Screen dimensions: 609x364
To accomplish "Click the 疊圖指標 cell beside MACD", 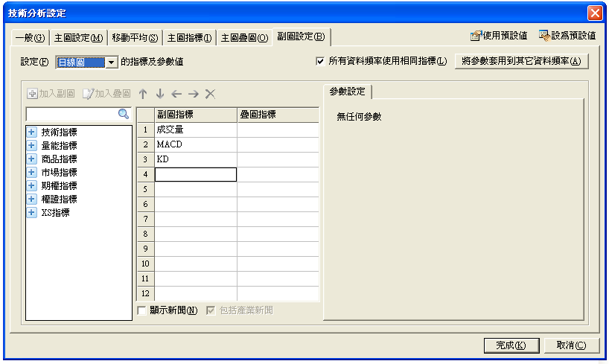I will [278, 144].
